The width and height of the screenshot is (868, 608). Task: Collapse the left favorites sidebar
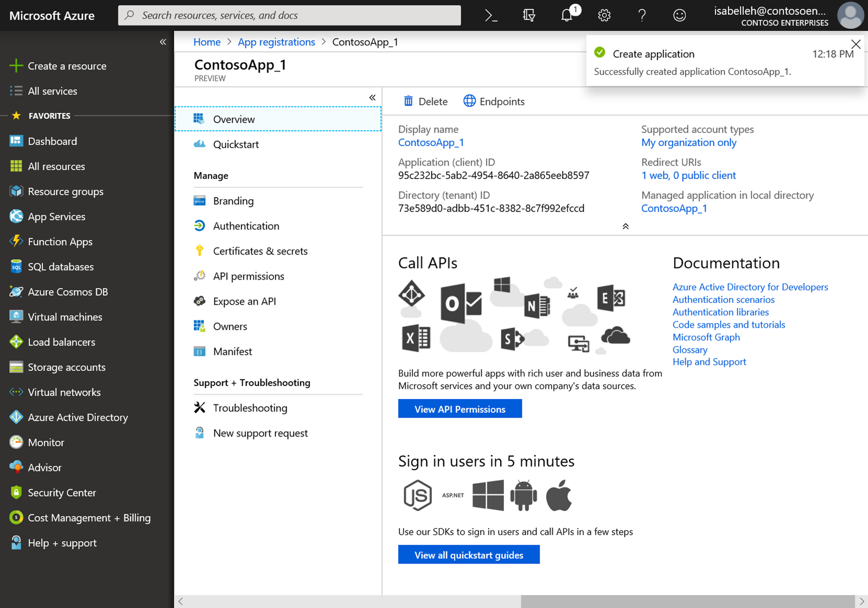[x=163, y=42]
